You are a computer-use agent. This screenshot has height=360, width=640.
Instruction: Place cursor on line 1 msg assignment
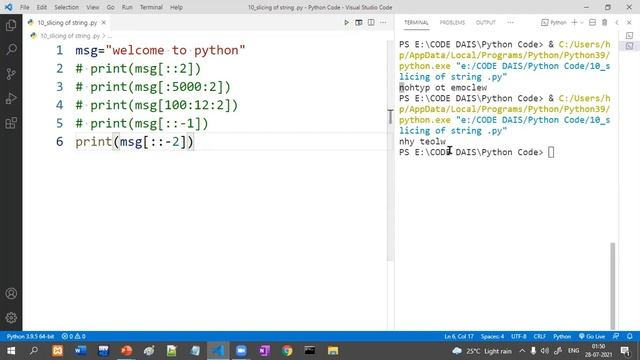click(x=160, y=50)
